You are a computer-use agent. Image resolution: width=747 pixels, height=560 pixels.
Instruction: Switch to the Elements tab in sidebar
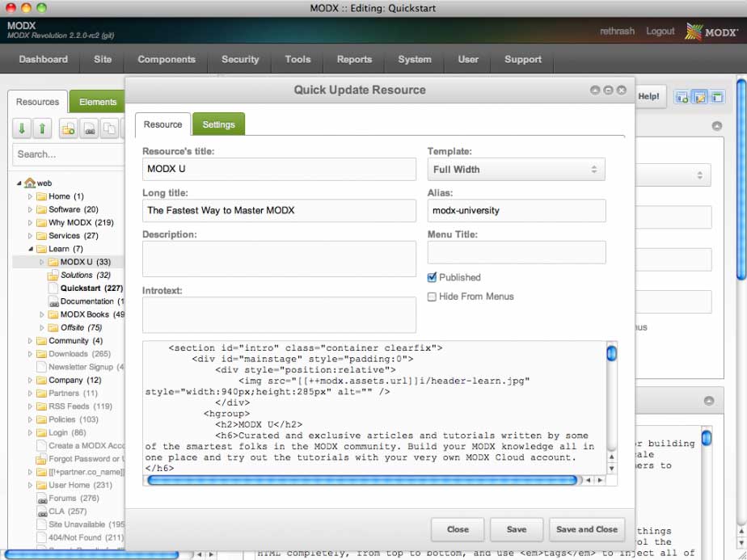pos(98,102)
